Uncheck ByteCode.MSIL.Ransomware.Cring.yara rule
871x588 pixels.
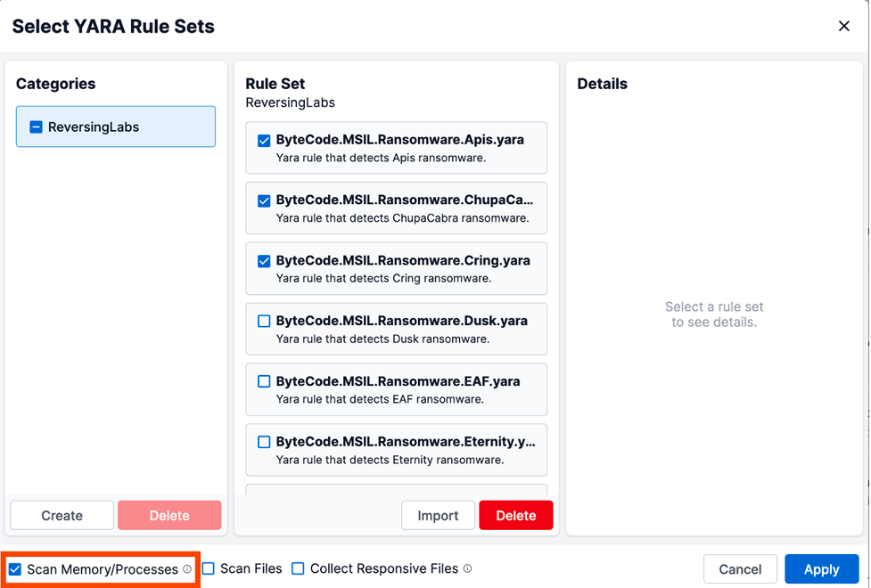click(263, 260)
